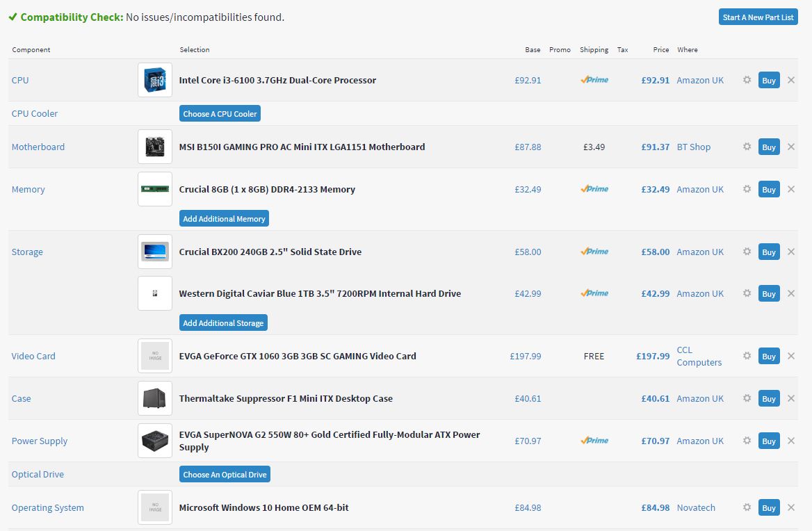Add additional memory
Screen dimensions: 812x531
(x=224, y=218)
